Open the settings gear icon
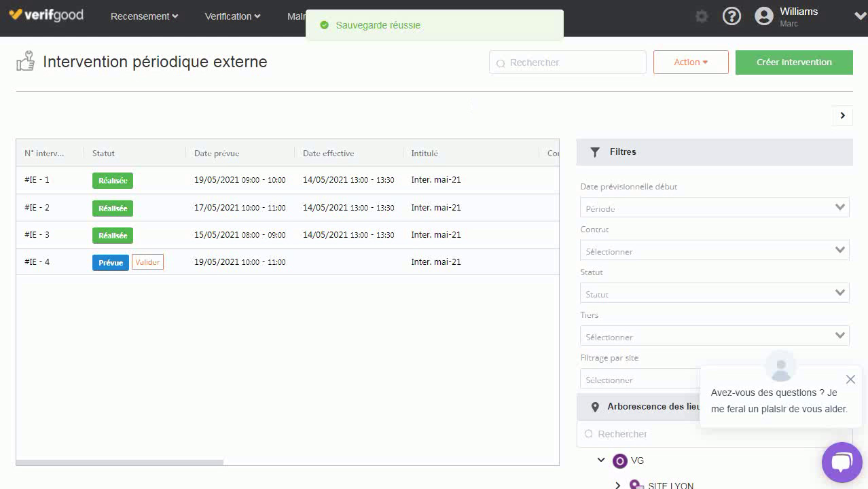 tap(702, 16)
